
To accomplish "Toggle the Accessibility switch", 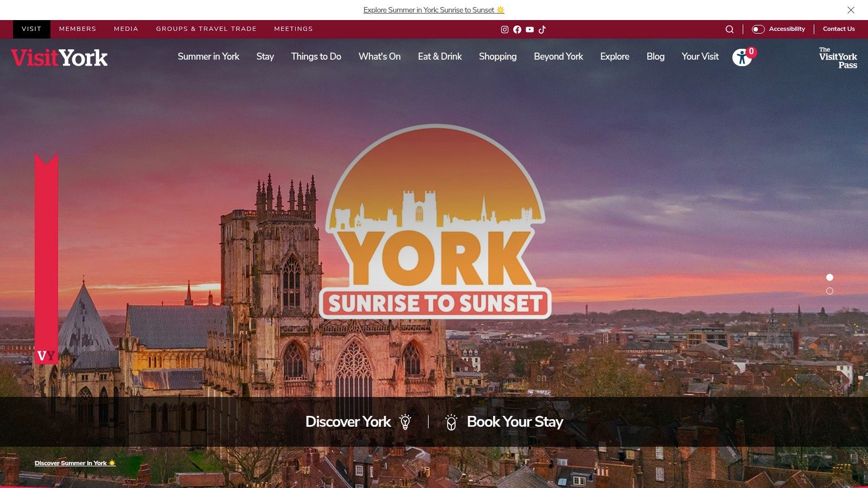I will click(758, 29).
